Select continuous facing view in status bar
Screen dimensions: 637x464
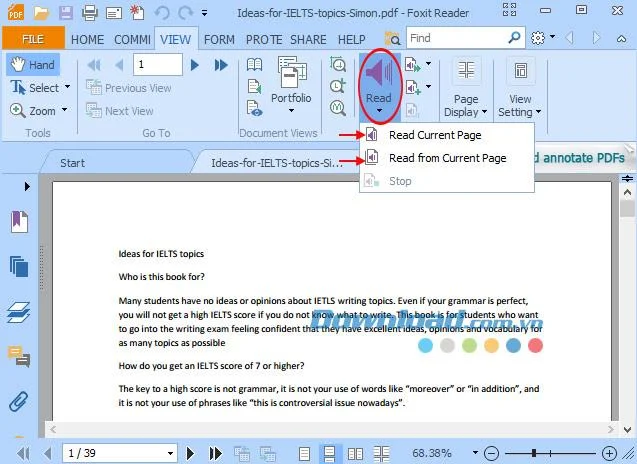coord(381,453)
